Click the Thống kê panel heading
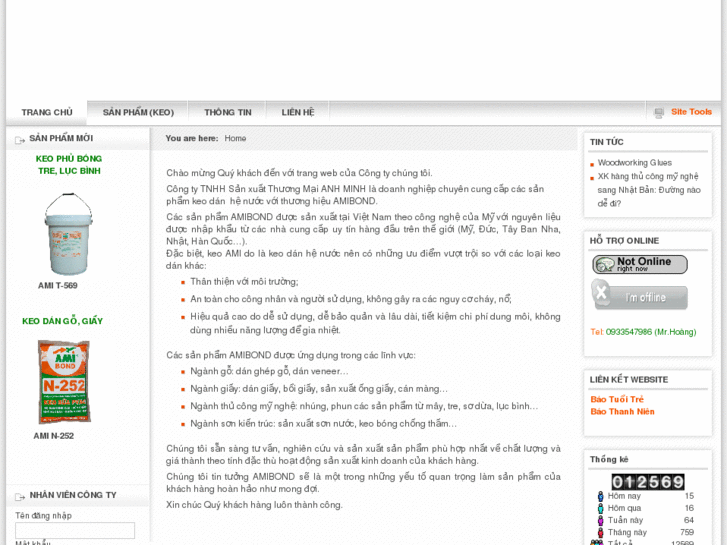 pos(609,459)
